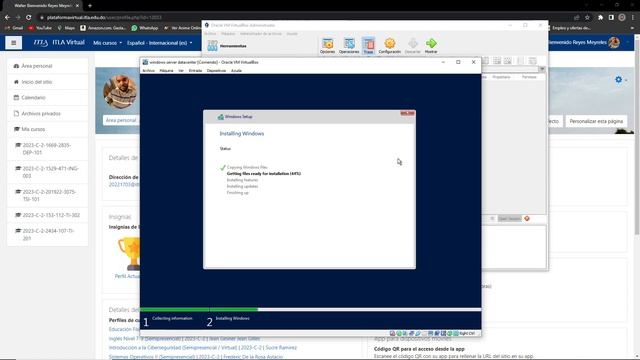Click the Right Ctrl host key indicator

coord(467,333)
